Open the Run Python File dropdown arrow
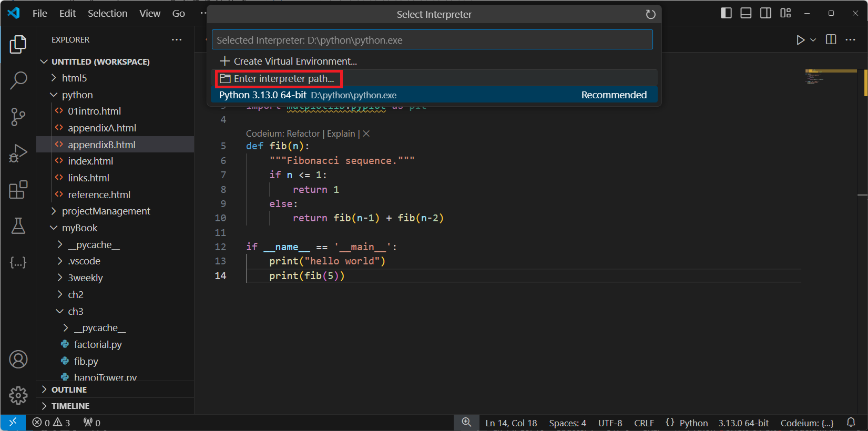This screenshot has width=868, height=431. point(813,40)
